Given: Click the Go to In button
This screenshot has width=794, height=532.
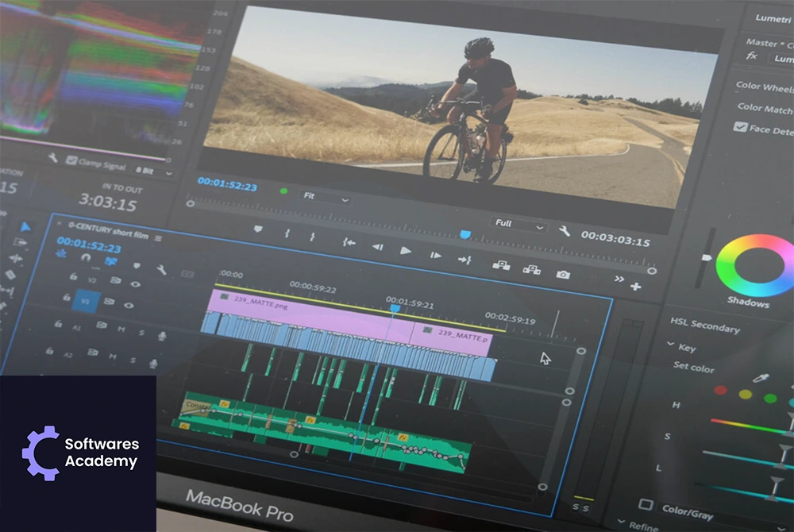Looking at the screenshot, I should [x=349, y=243].
